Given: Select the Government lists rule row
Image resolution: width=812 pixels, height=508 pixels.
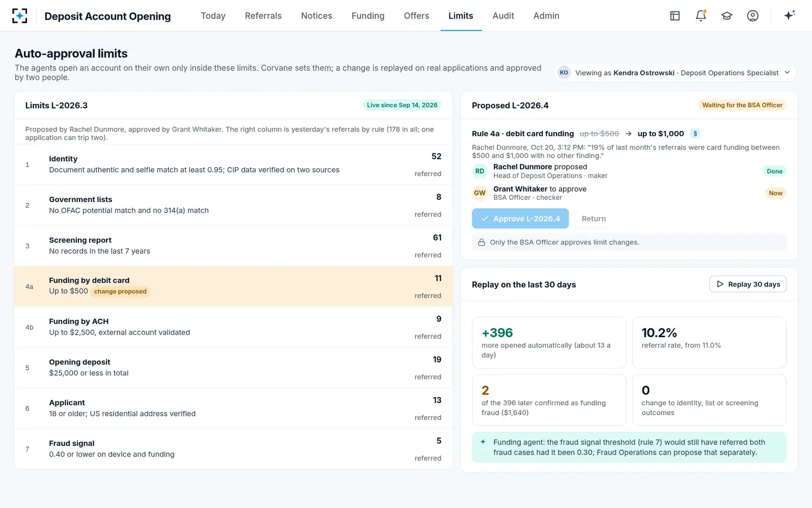Looking at the screenshot, I should tap(233, 205).
